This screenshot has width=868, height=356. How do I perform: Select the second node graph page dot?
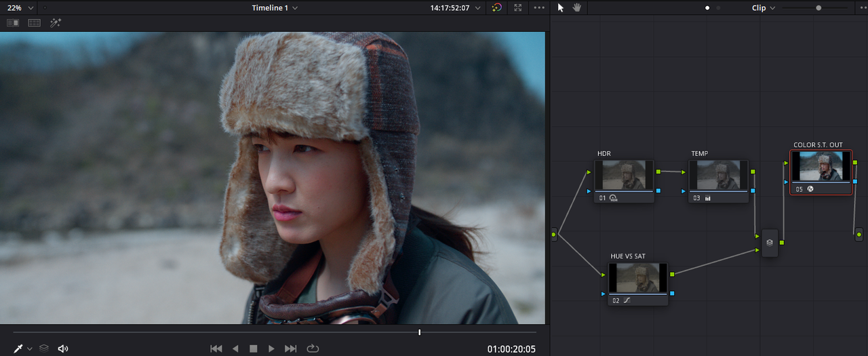719,8
